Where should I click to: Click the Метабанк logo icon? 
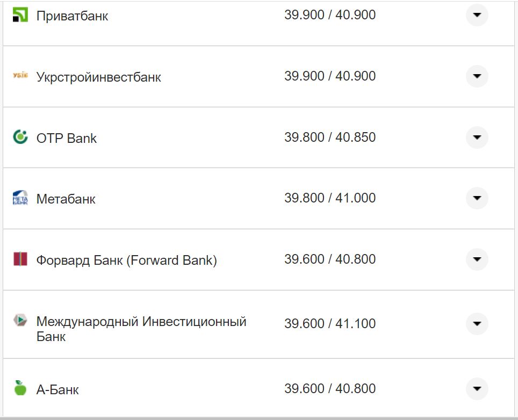coord(19,198)
